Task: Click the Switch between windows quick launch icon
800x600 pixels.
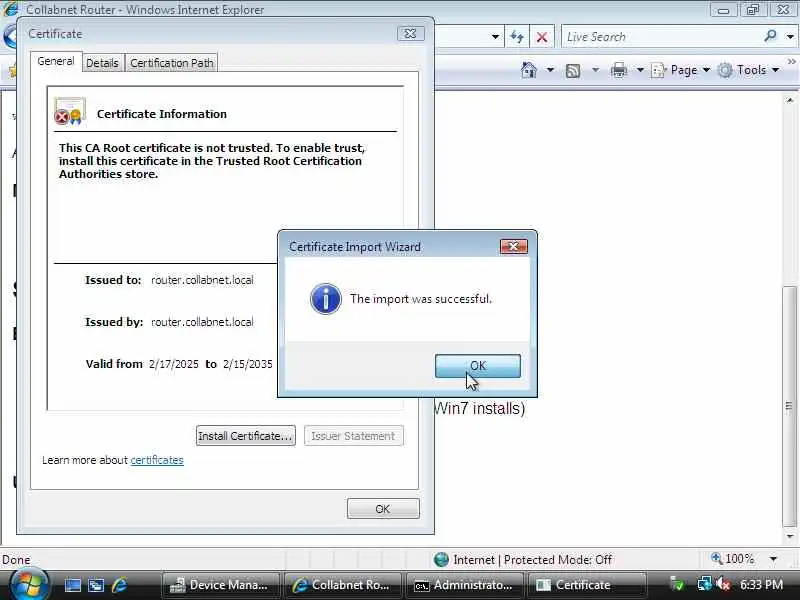Action: click(96, 585)
